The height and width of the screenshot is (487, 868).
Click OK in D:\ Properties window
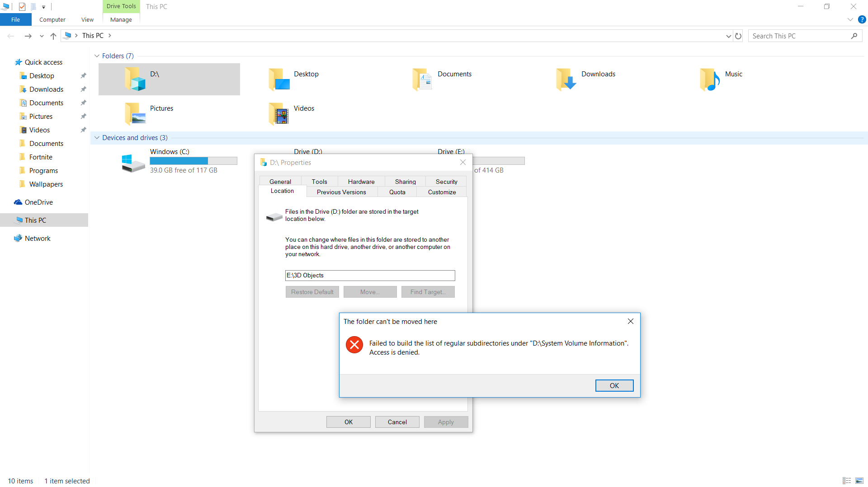(x=349, y=422)
